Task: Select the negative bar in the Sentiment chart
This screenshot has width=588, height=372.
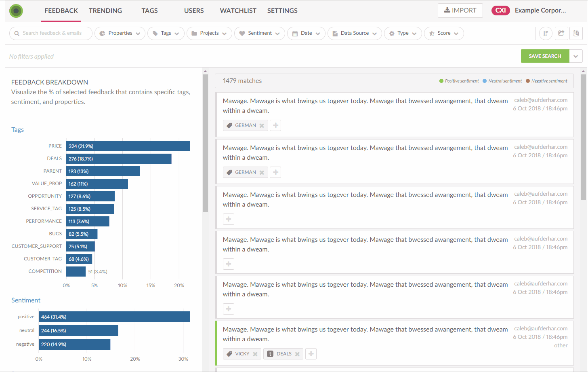Action: coord(75,345)
